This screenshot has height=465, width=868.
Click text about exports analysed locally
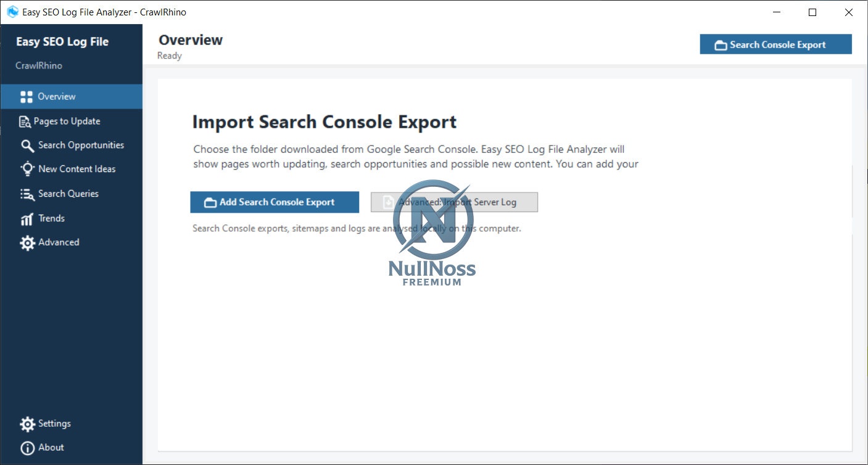[357, 229]
